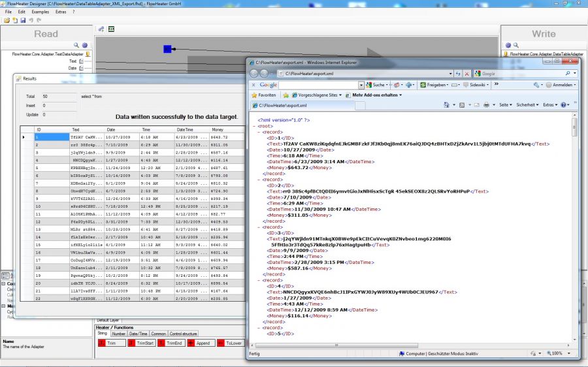The height and width of the screenshot is (367, 588).
Task: Open the Seite dropdown menu in IE
Action: (506, 105)
